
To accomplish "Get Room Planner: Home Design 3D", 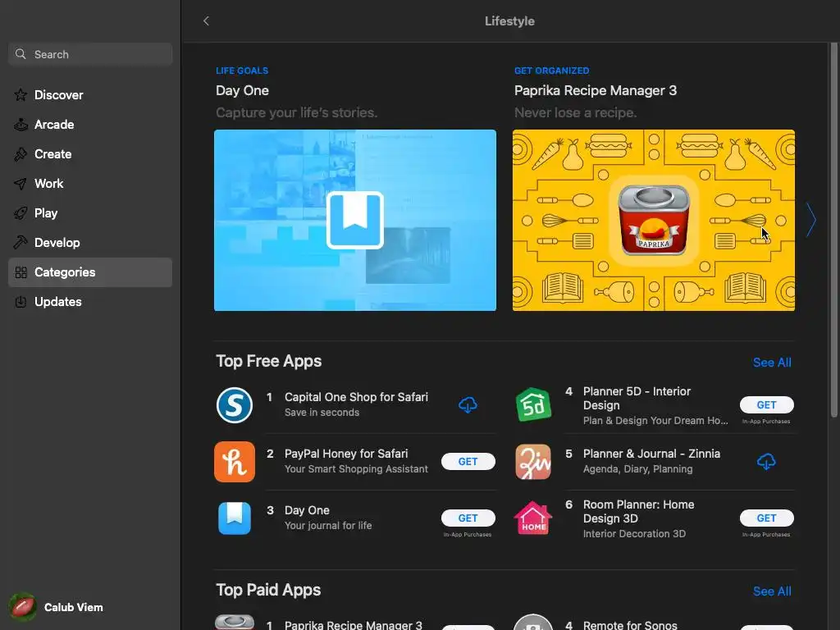I will point(766,518).
